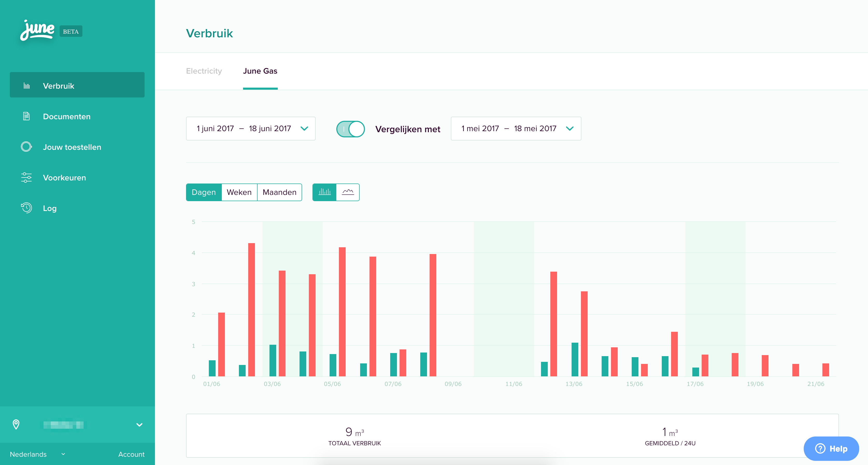This screenshot has height=465, width=868.
Task: Toggle the Vergelijken met switch off
Action: pyautogui.click(x=350, y=129)
